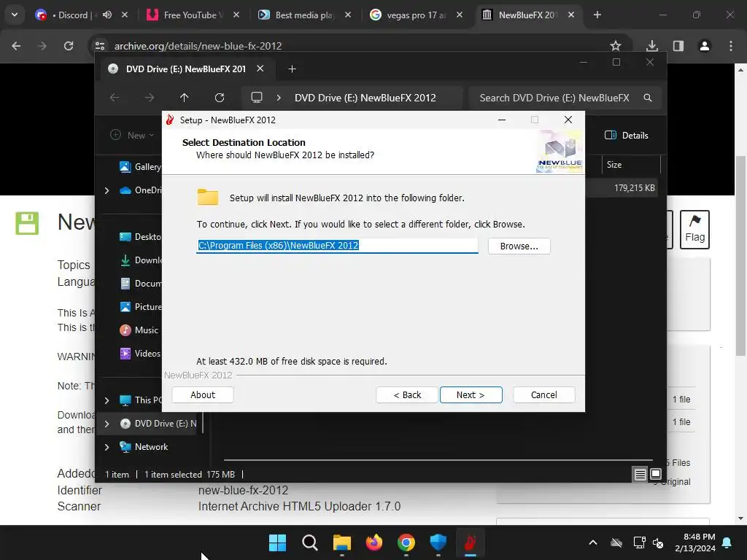Expand the This PC tree node
Viewport: 747px width, 560px height.
[107, 400]
